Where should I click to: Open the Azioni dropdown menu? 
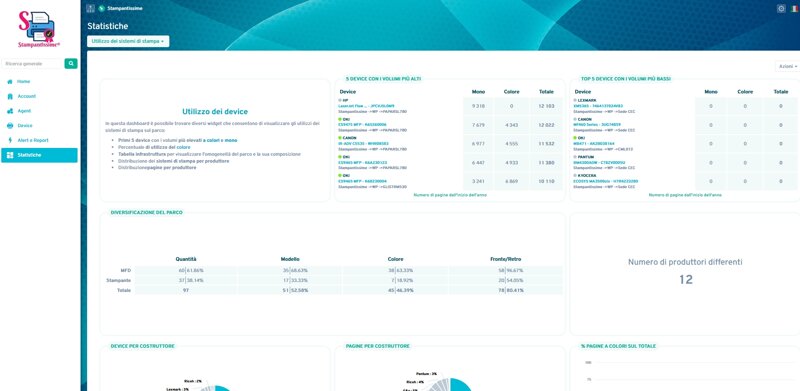[x=787, y=66]
